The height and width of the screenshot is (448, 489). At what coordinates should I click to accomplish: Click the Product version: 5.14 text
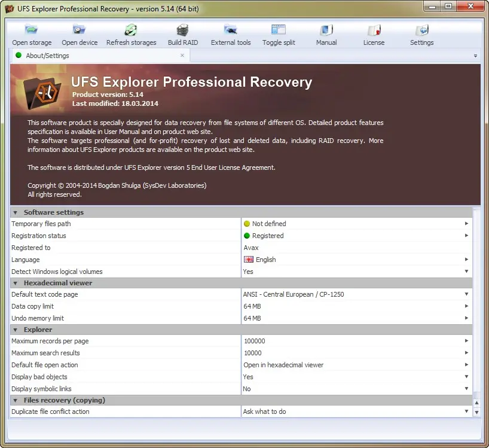tap(108, 95)
